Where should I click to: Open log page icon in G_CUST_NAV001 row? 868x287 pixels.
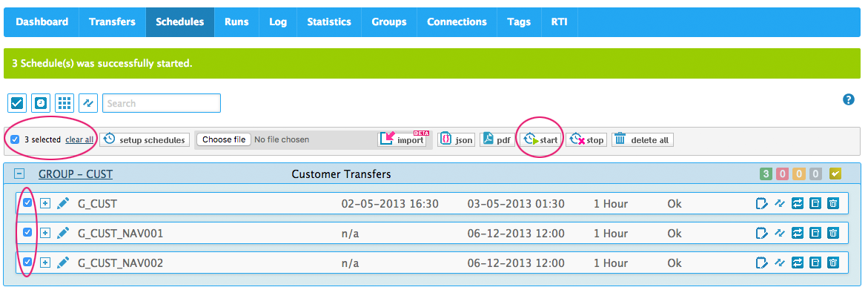(815, 234)
